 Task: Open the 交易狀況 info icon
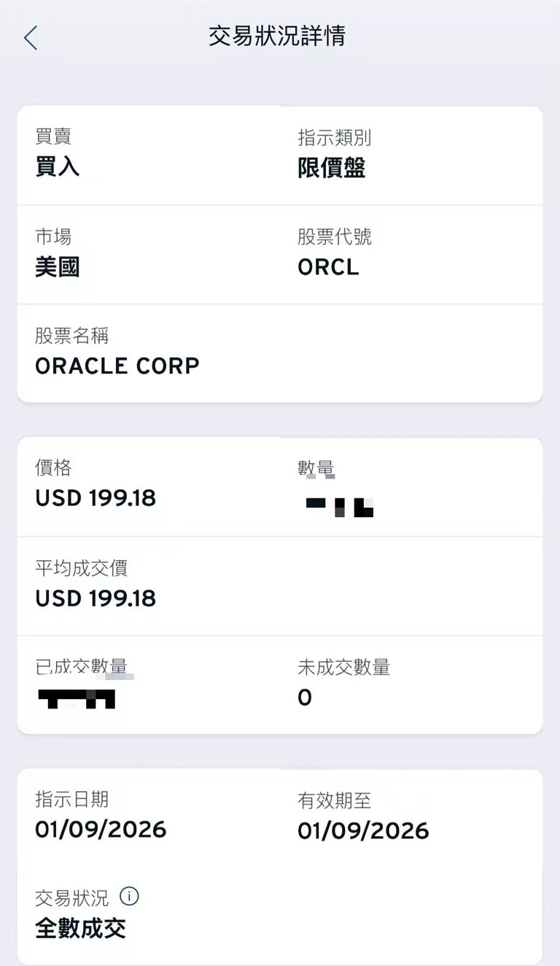tap(129, 896)
